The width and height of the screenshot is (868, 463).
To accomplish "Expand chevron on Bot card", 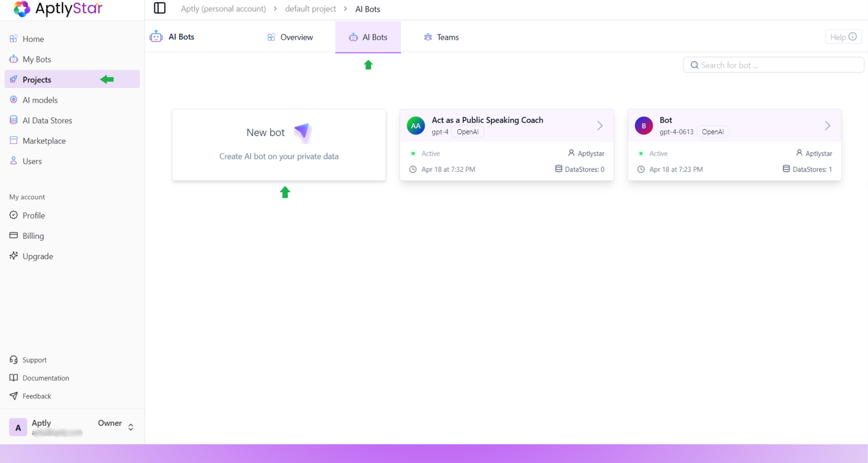I will click(828, 126).
